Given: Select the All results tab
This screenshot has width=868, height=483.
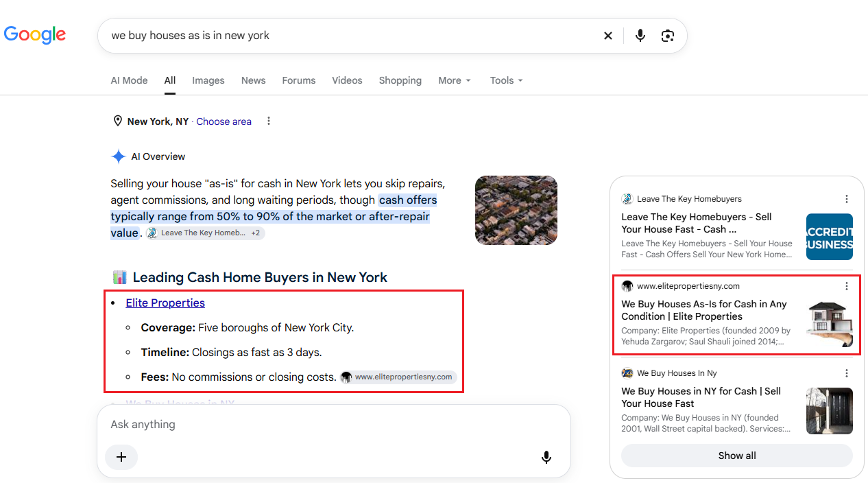Looking at the screenshot, I should 170,80.
